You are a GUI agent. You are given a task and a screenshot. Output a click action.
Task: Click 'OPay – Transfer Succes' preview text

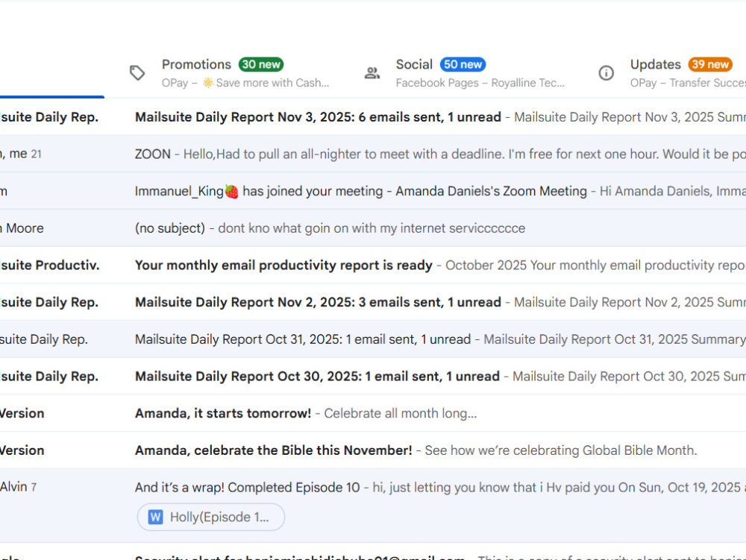[x=688, y=83]
